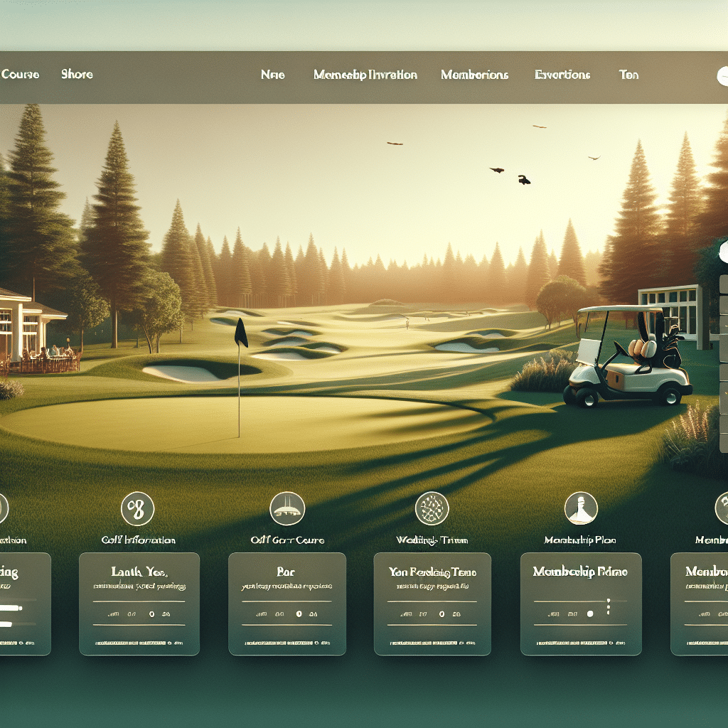Toggle the dot selector in 'Lauth Yes' card
The image size is (728, 728).
point(151,614)
